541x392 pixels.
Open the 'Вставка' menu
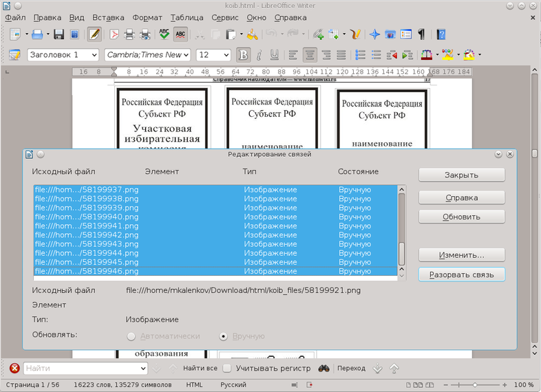click(x=108, y=18)
